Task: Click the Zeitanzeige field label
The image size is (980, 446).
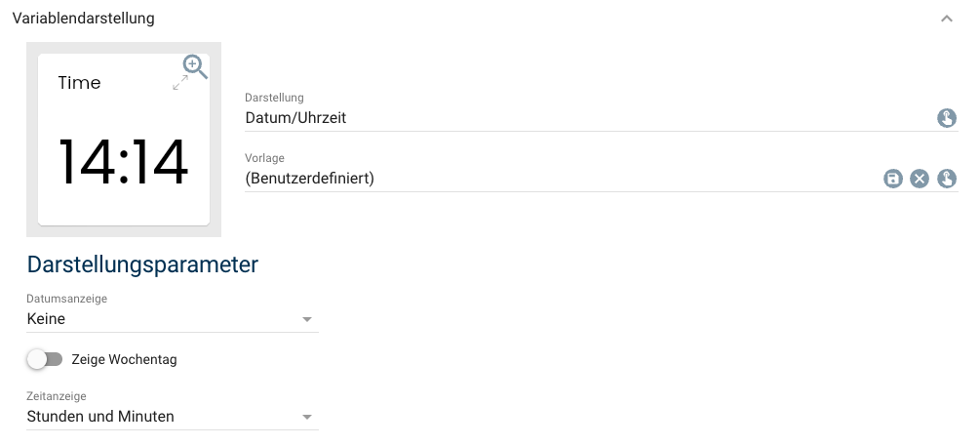Action: [56, 397]
